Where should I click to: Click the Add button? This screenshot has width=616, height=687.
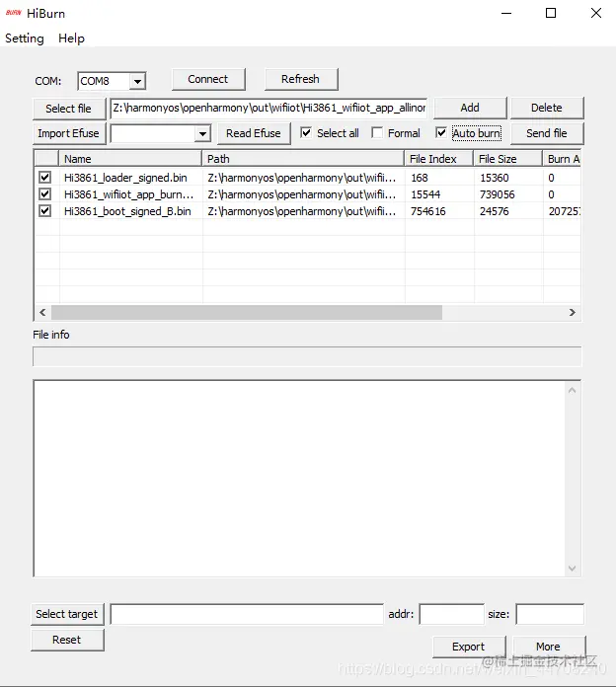pyautogui.click(x=470, y=108)
